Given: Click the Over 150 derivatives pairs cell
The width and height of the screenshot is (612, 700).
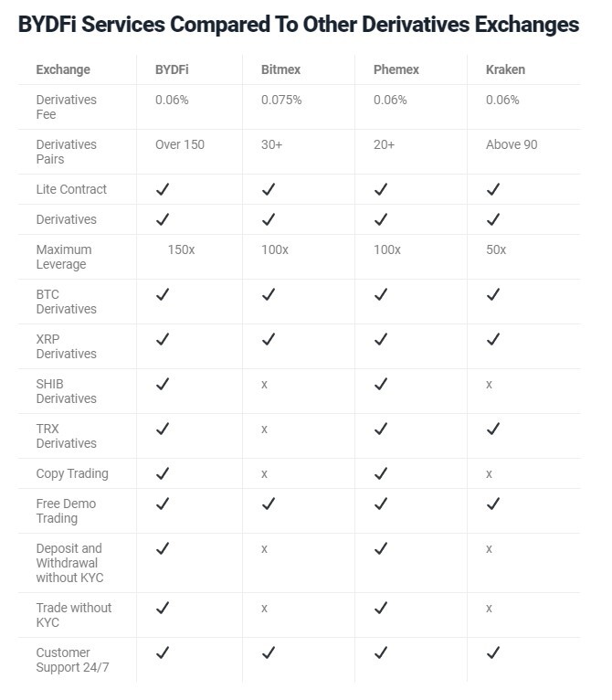Looking at the screenshot, I should 180,144.
